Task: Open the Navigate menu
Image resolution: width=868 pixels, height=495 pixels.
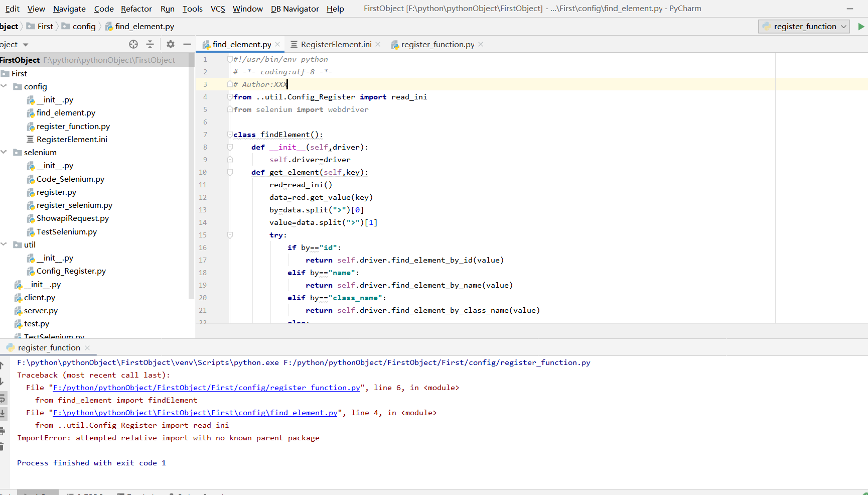Action: 69,9
